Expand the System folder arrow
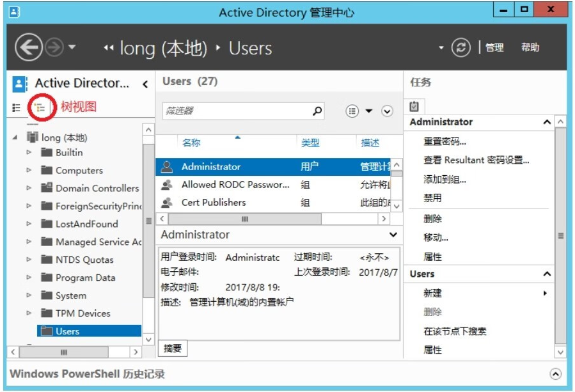Viewport: 575px width, 392px height. (29, 295)
